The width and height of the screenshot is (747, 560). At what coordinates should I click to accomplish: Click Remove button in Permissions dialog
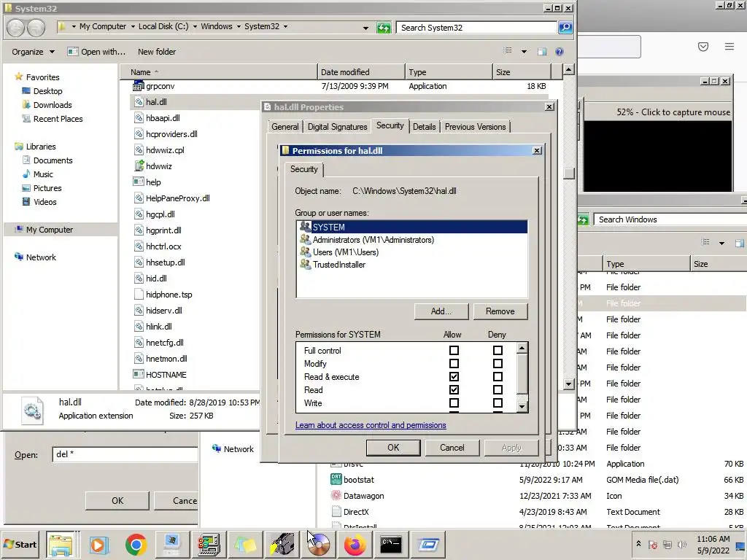pos(500,311)
